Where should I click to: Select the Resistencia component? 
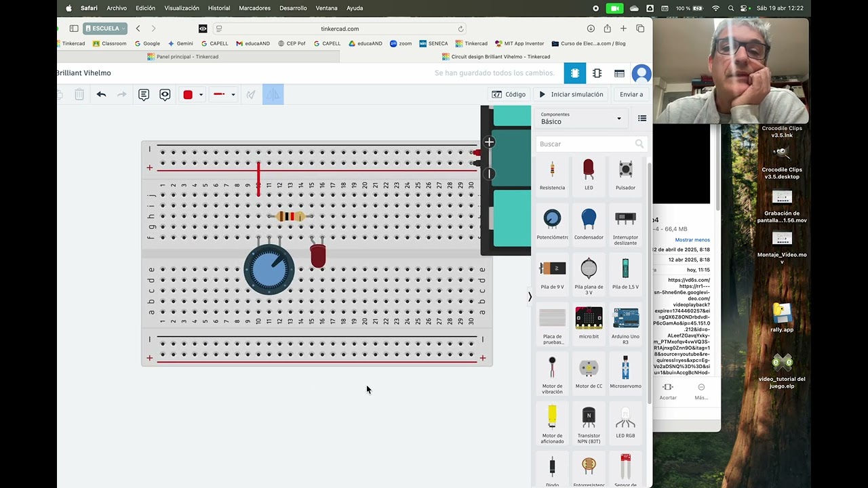pyautogui.click(x=552, y=176)
